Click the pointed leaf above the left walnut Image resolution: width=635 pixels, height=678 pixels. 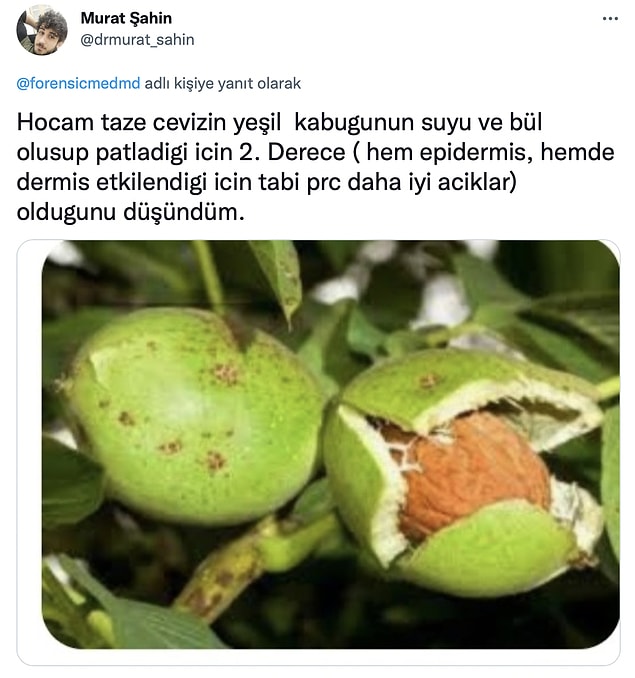[279, 277]
